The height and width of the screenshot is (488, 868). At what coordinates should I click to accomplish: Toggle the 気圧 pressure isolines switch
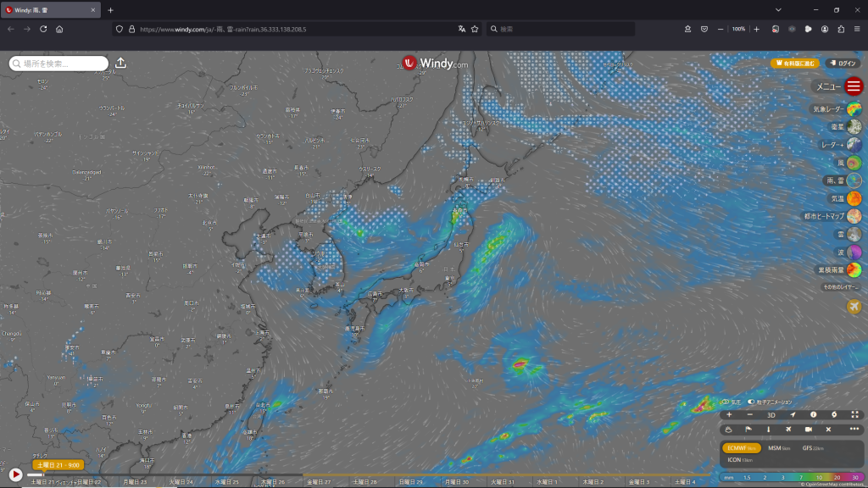[726, 402]
